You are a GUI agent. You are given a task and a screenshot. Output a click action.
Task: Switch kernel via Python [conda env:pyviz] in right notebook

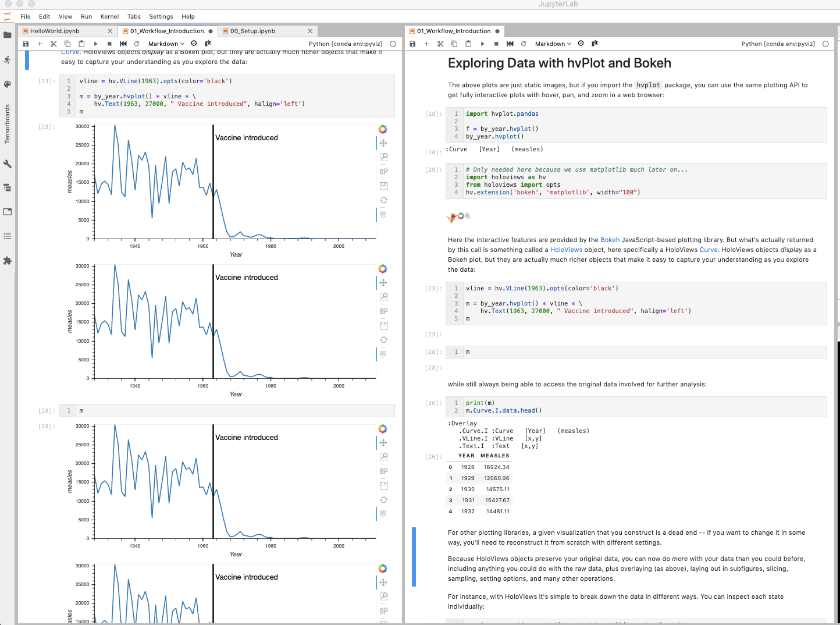(778, 44)
